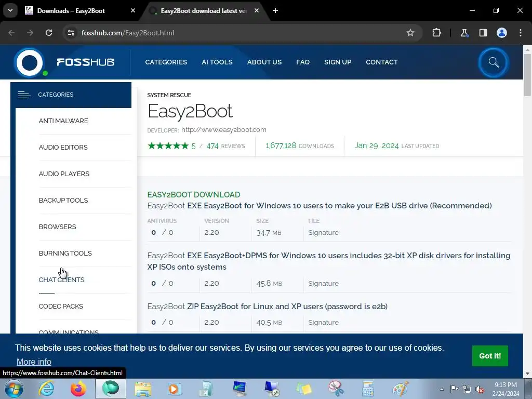532x399 pixels.
Task: Open the AUDIO PLAYERS category
Action: [x=64, y=174]
